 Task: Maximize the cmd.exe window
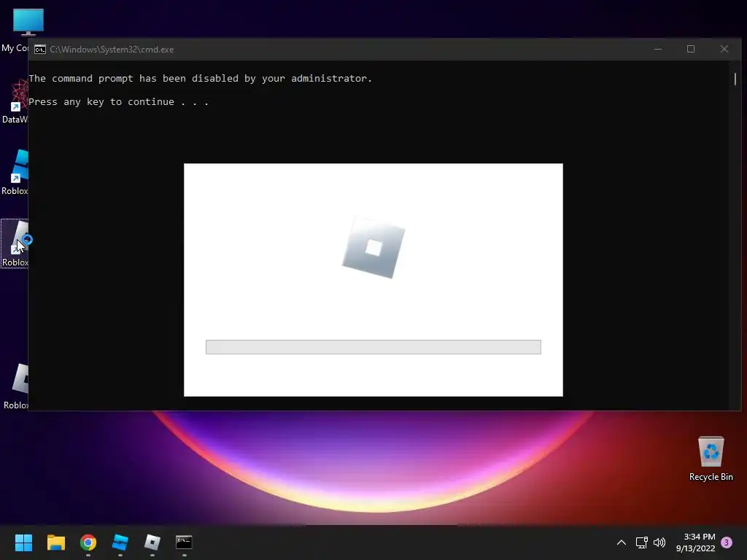[691, 49]
